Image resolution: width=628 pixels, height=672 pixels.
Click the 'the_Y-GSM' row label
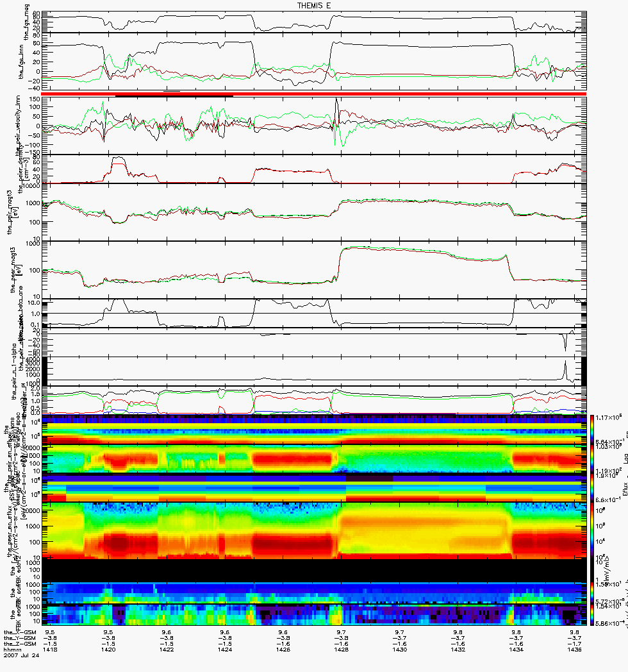(20, 638)
